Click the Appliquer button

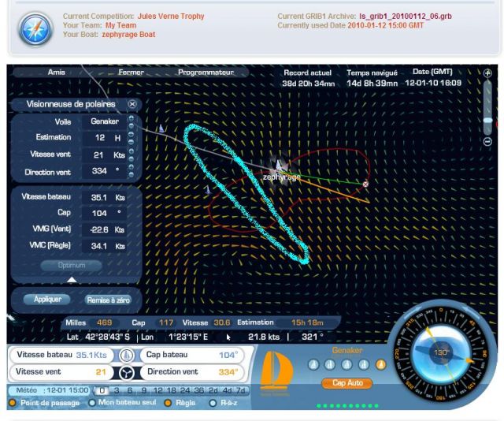47,300
